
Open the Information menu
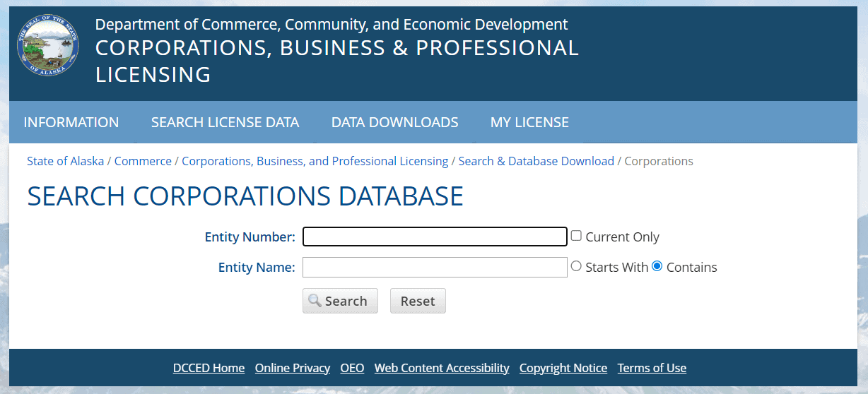71,122
